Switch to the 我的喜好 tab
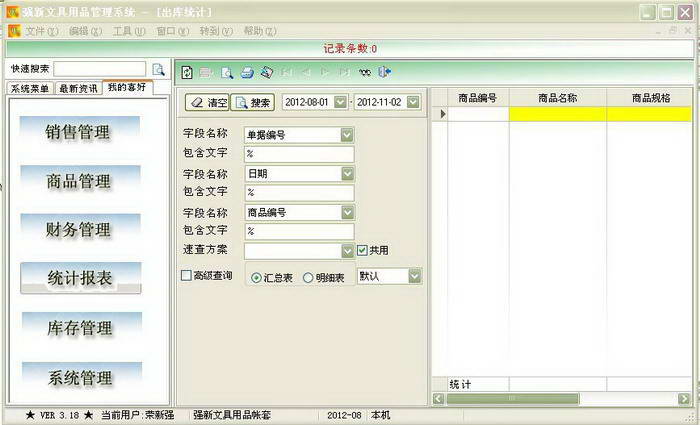The height and width of the screenshot is (425, 700). pos(127,87)
